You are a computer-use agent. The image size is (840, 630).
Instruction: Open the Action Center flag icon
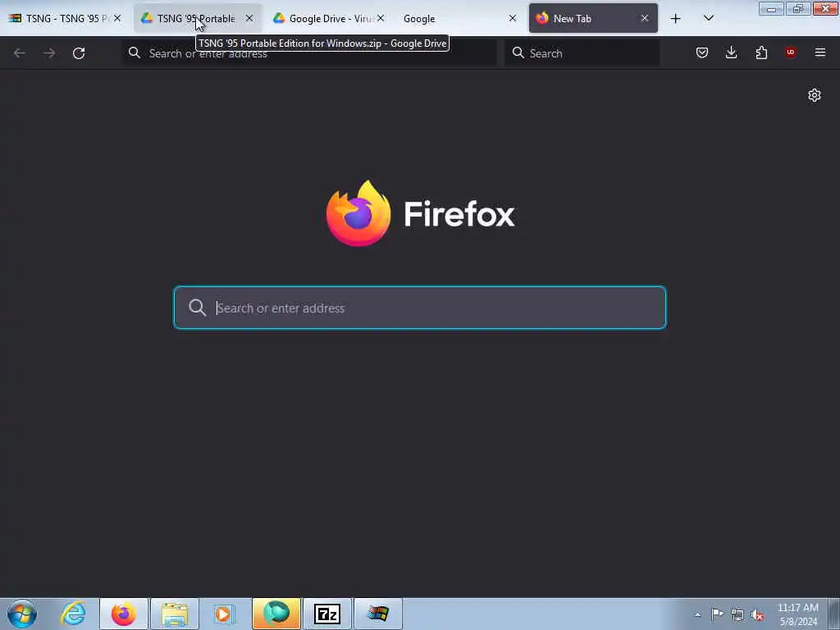coord(717,614)
